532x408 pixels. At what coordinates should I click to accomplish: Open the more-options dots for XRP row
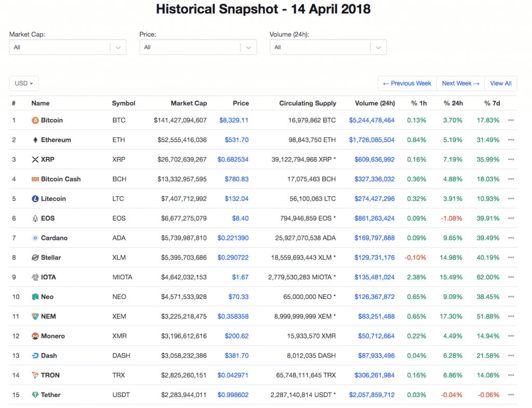coord(511,159)
